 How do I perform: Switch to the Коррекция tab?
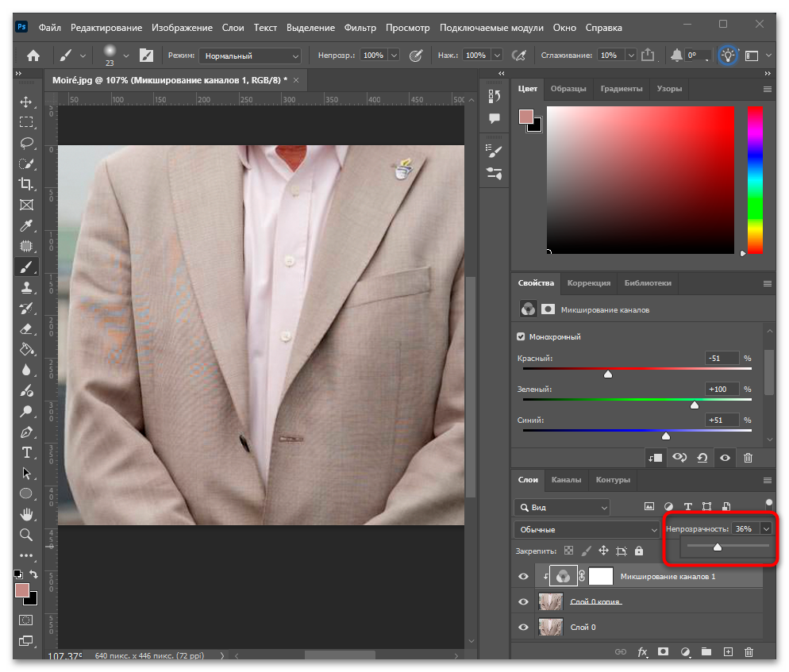(x=589, y=283)
